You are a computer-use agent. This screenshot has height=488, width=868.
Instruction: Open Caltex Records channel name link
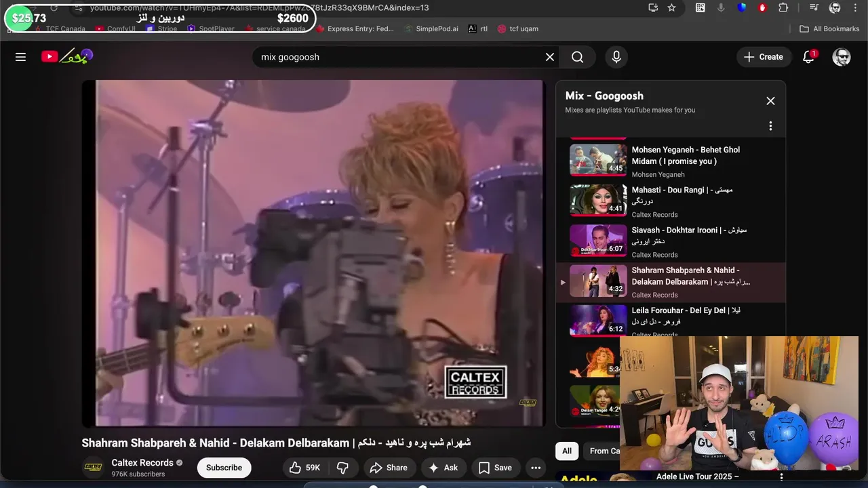142,463
